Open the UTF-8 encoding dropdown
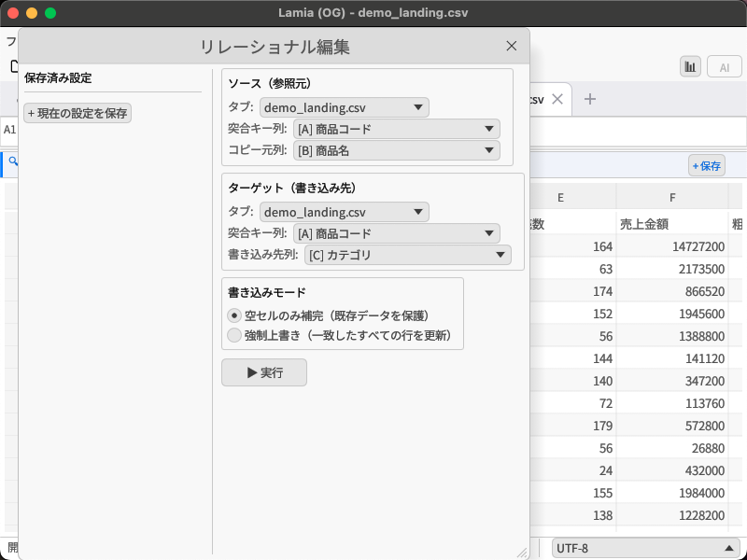Image resolution: width=747 pixels, height=560 pixels. (645, 548)
